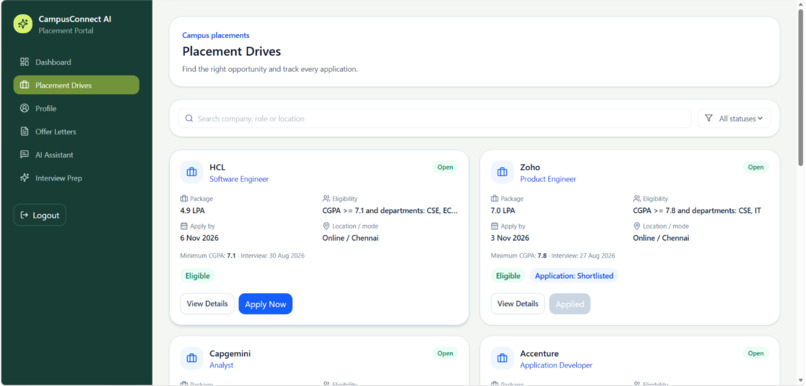Click the Applied button on Zoho card
This screenshot has height=386, width=806.
[570, 304]
